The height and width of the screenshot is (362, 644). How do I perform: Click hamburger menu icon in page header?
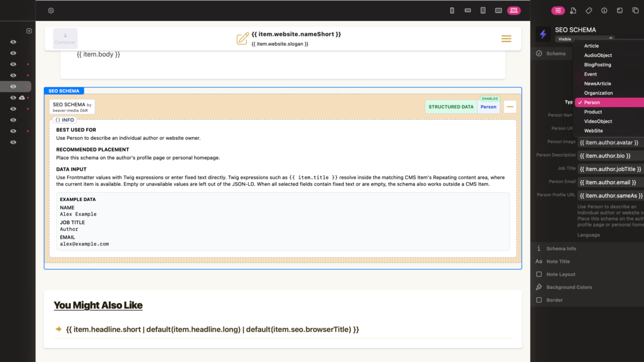pos(506,39)
